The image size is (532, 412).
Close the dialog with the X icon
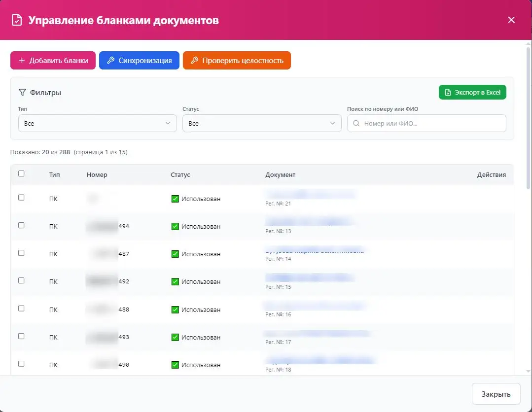511,20
